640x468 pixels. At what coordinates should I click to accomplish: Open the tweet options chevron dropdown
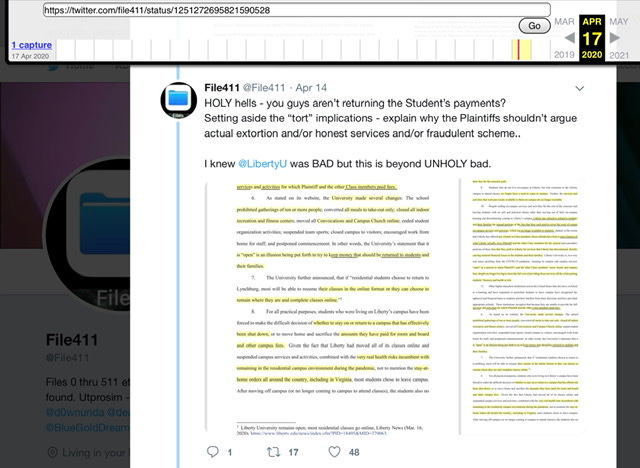coord(580,88)
